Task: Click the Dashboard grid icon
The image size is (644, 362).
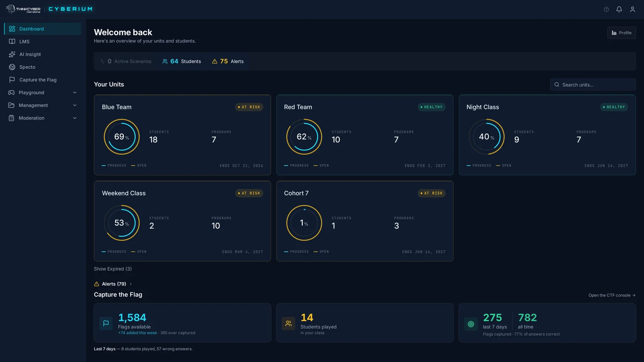Action: [12, 29]
